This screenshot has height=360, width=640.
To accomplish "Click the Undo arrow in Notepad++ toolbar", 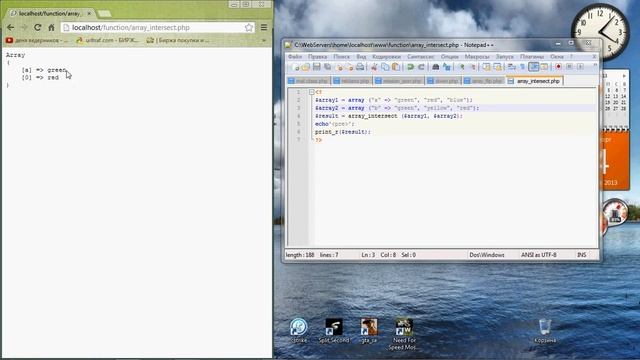I will pos(411,67).
